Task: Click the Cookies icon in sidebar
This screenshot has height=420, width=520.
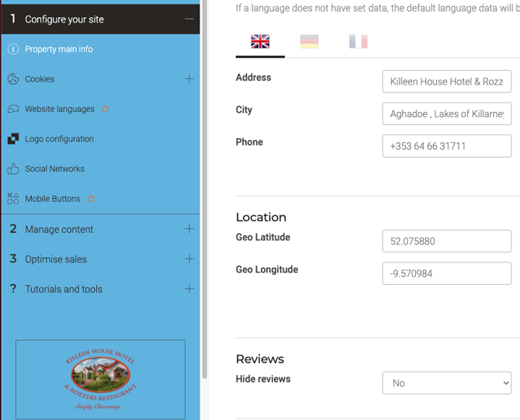Action: point(13,79)
